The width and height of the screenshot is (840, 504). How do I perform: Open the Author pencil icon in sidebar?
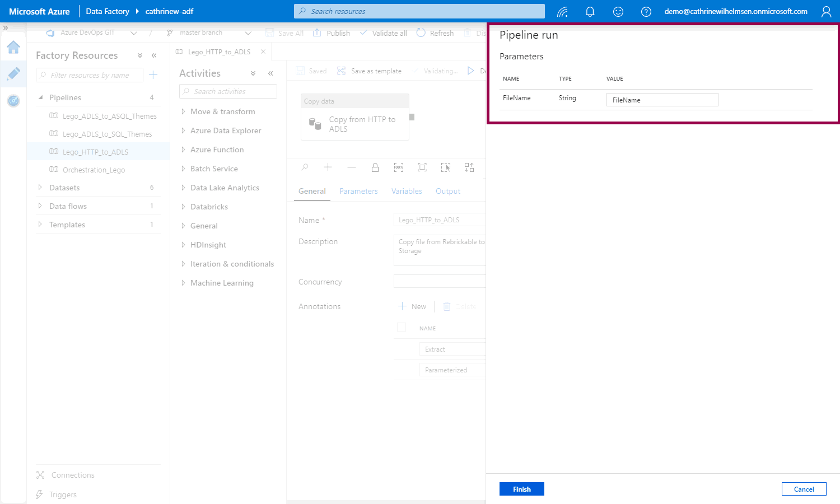click(13, 74)
